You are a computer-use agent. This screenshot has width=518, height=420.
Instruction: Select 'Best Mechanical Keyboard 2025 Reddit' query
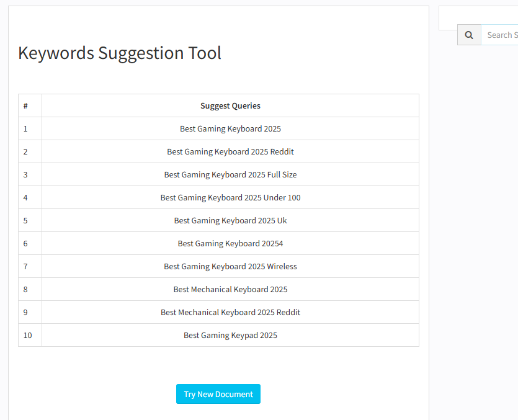(230, 312)
